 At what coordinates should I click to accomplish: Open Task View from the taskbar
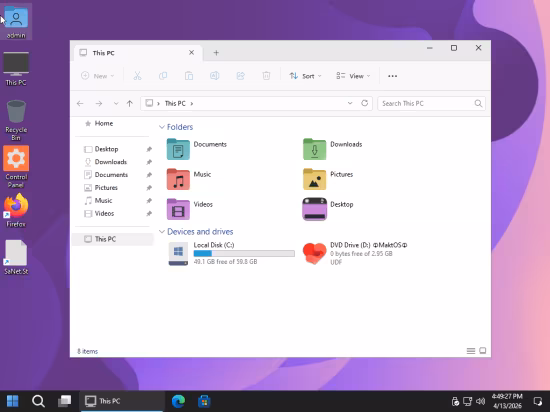65,401
